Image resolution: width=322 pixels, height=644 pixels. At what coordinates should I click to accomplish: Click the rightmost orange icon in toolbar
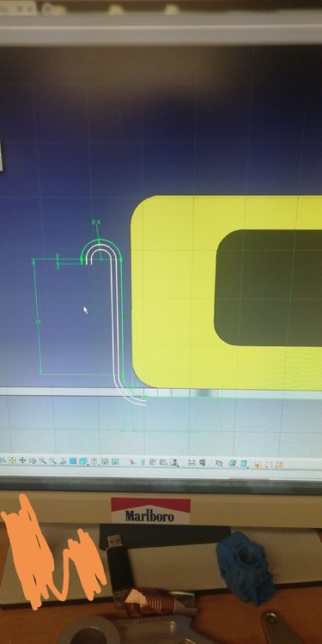(279, 465)
